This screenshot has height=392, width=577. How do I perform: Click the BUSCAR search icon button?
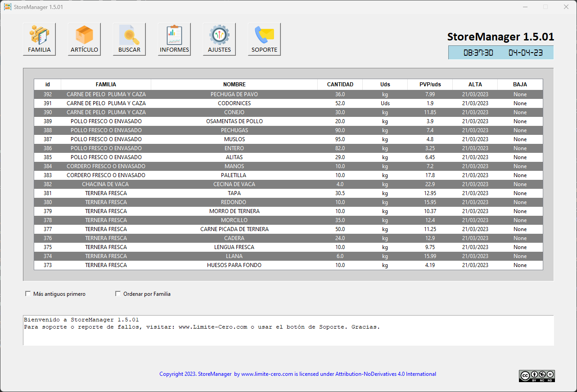tap(130, 40)
